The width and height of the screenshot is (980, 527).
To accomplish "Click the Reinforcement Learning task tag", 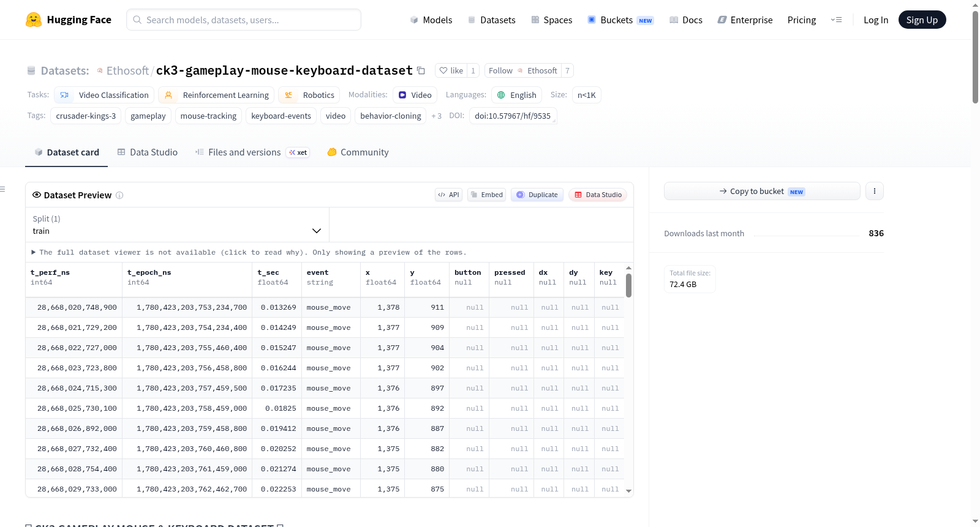I will point(216,95).
